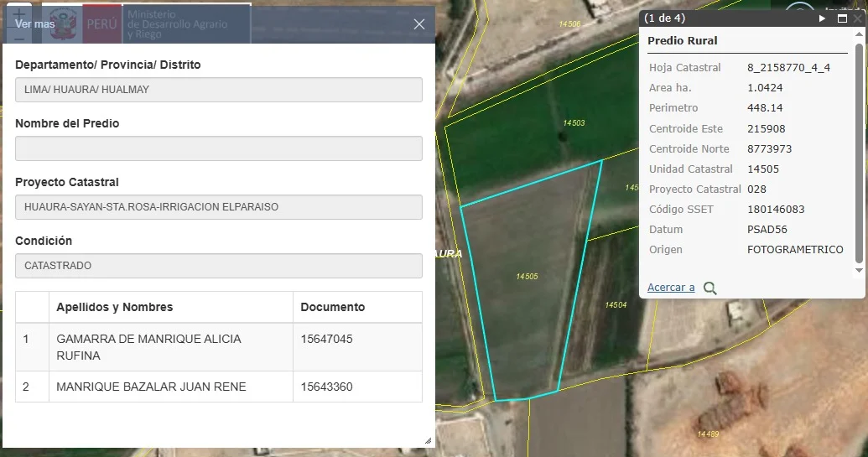The image size is (868, 457).
Task: Click the Proyecto Catastral field
Action: [218, 207]
